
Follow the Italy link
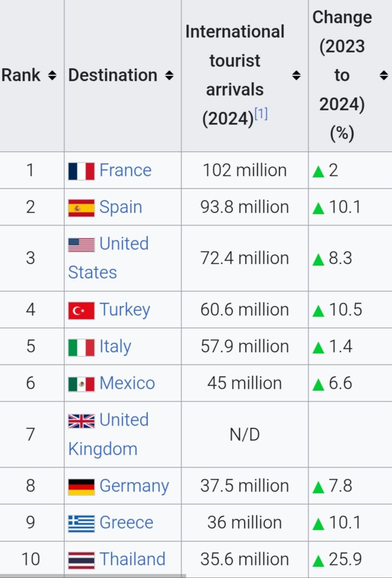115,346
